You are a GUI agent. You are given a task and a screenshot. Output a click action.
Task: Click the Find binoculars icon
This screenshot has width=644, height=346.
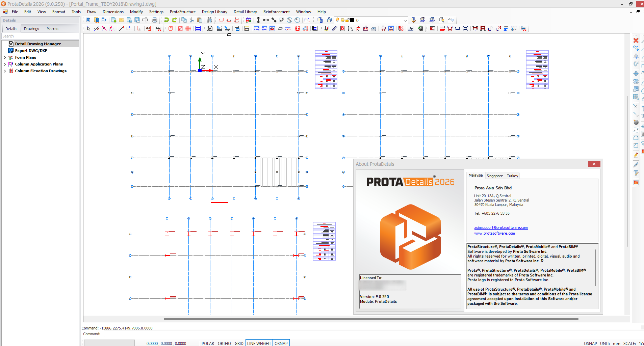(209, 20)
